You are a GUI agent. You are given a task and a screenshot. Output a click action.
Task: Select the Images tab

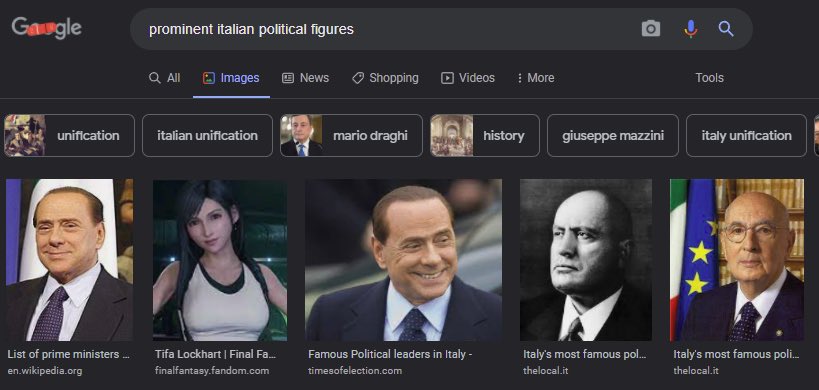[231, 78]
